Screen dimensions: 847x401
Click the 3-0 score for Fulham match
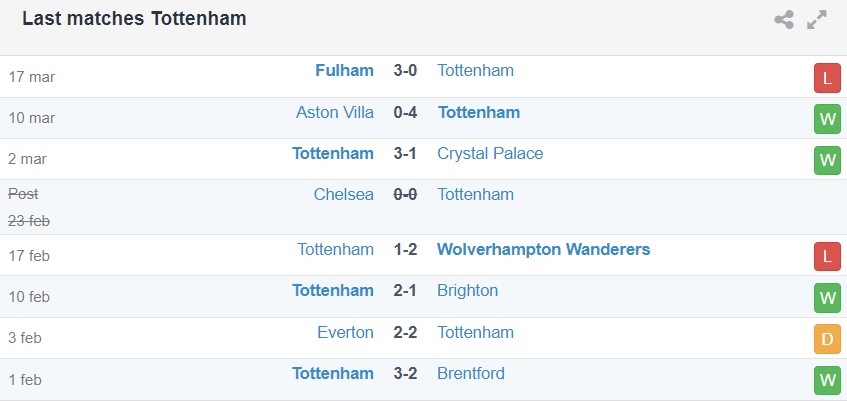tap(405, 70)
